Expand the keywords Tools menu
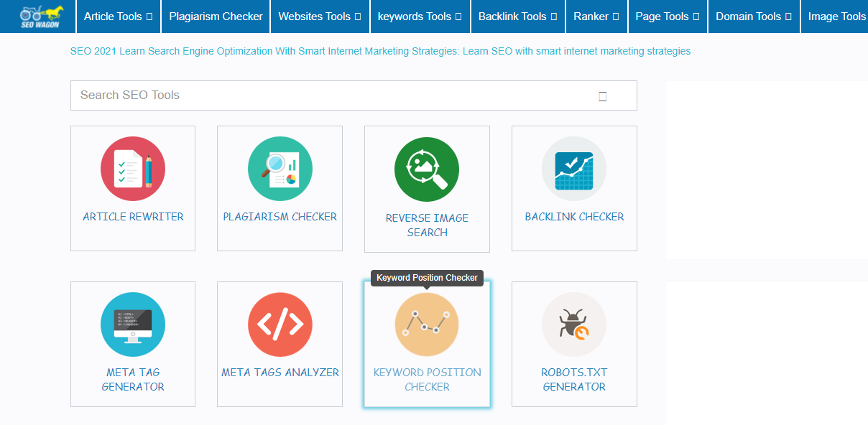 tap(420, 16)
